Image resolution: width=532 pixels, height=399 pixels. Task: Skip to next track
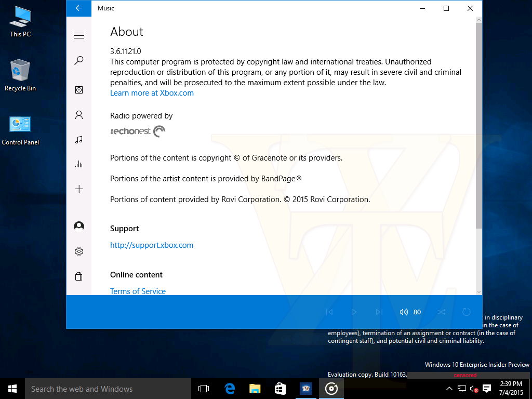[x=379, y=312]
